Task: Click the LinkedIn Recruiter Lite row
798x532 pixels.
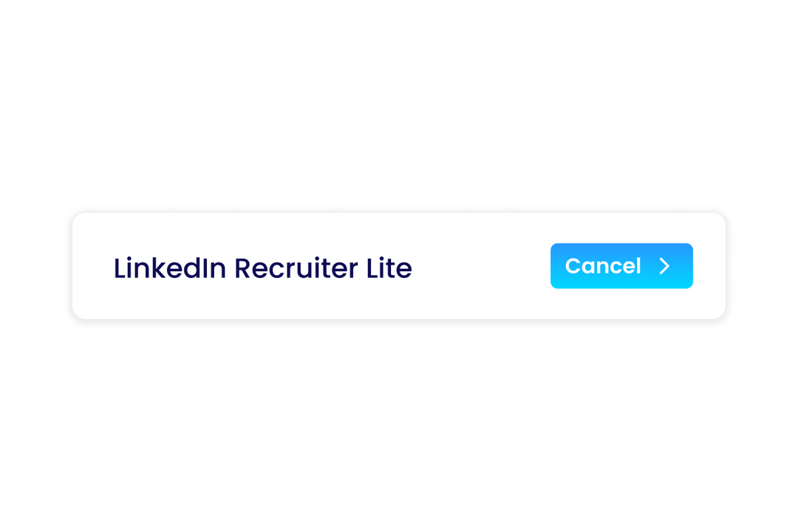Action: 399,266
